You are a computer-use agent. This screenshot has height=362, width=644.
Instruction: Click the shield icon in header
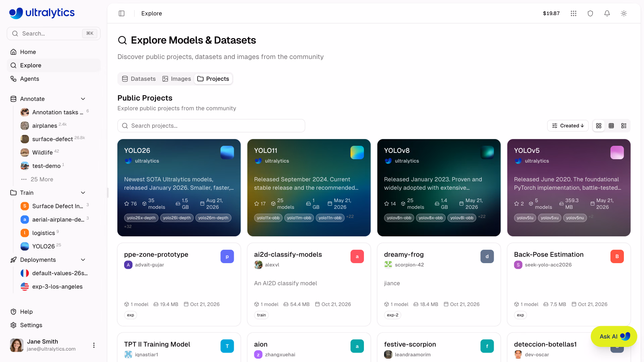pyautogui.click(x=590, y=13)
